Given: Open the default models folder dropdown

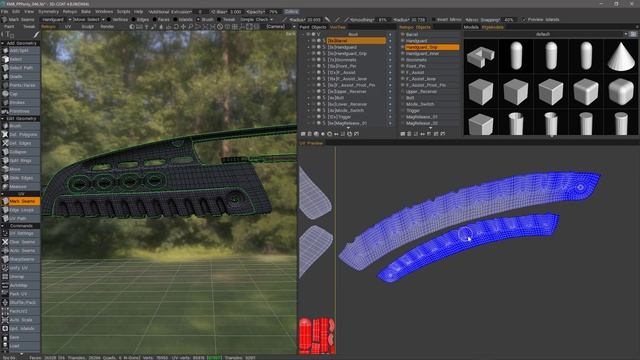Looking at the screenshot, I should (547, 34).
